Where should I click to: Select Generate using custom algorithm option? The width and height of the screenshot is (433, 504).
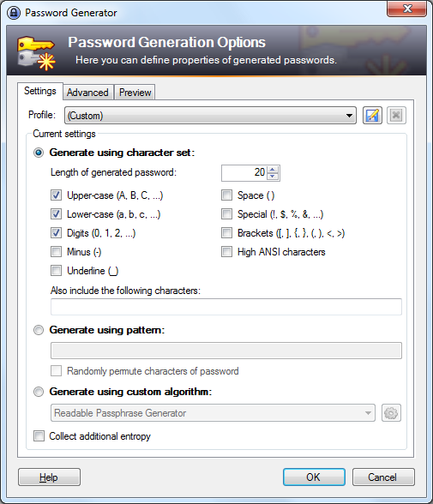(39, 392)
